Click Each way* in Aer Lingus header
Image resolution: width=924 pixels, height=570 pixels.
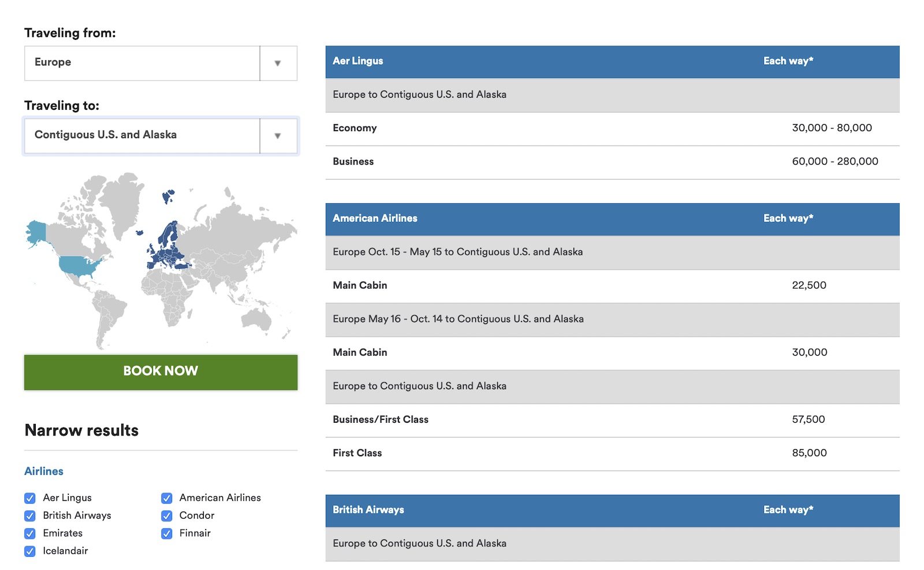click(x=788, y=61)
